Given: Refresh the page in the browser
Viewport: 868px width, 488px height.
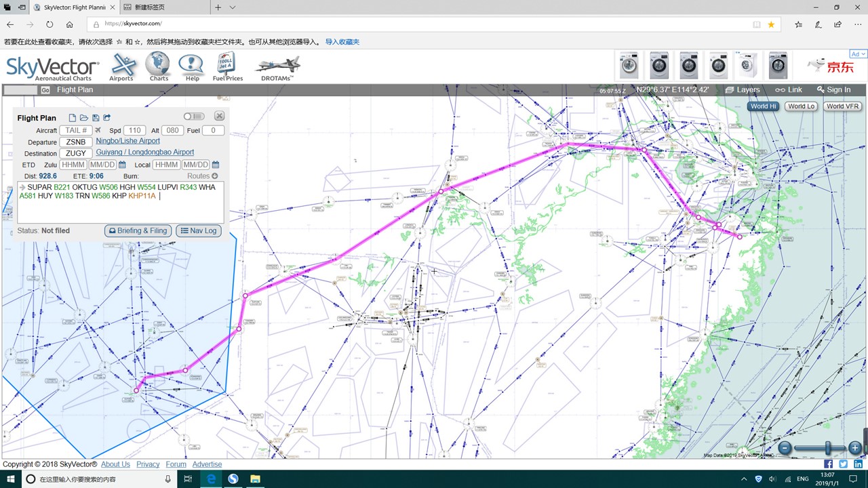Looking at the screenshot, I should 50,24.
